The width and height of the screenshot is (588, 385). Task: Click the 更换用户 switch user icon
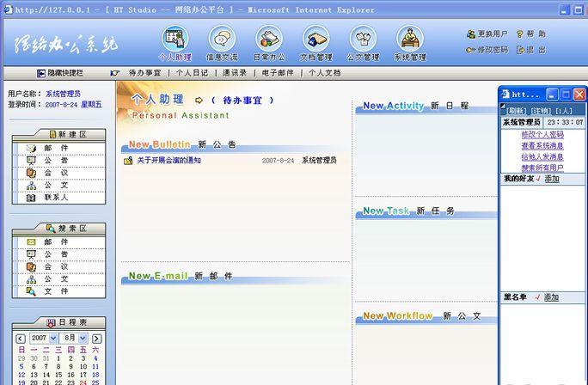tap(471, 34)
